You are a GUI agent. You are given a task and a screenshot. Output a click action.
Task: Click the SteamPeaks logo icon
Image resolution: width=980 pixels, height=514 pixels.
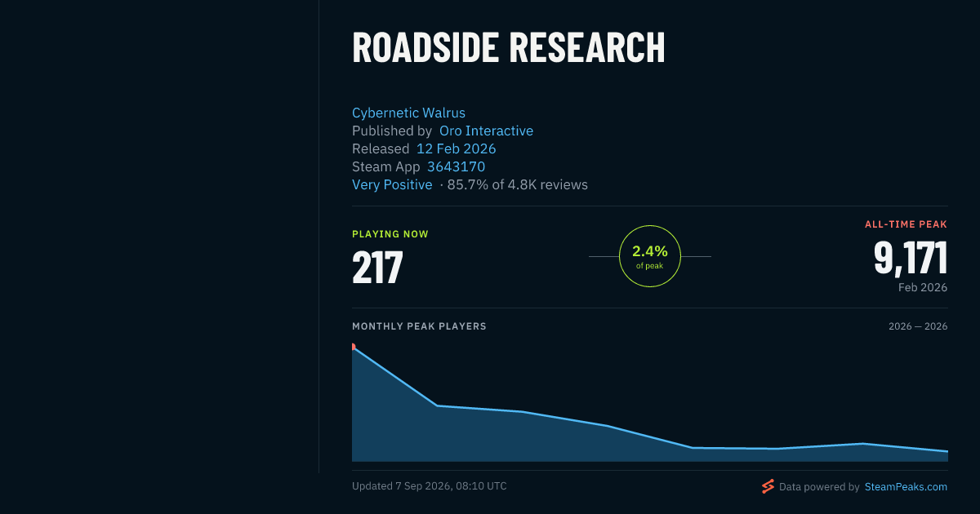[x=768, y=486]
